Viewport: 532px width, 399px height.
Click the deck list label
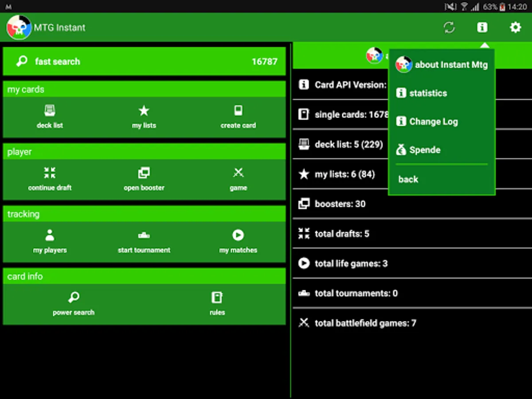50,125
